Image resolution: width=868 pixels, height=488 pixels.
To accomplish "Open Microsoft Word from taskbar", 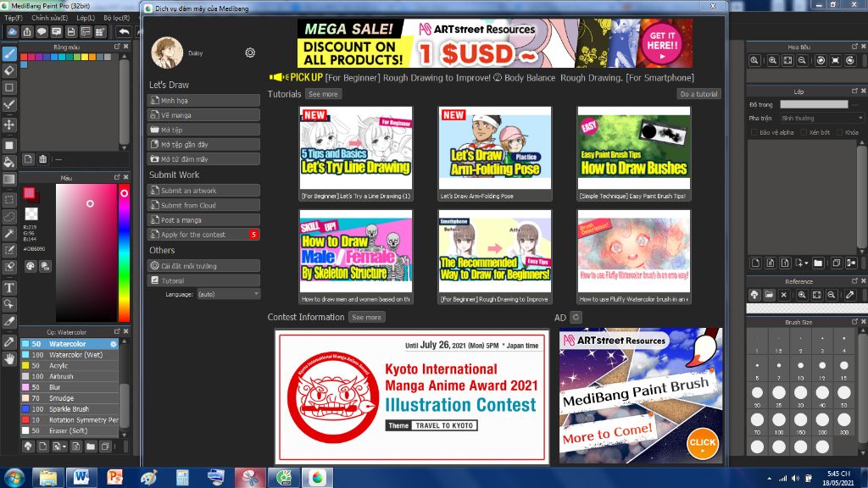I will (81, 477).
